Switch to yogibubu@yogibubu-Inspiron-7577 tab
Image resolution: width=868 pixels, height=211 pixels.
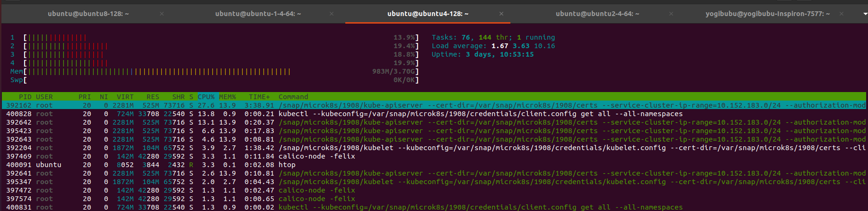767,14
